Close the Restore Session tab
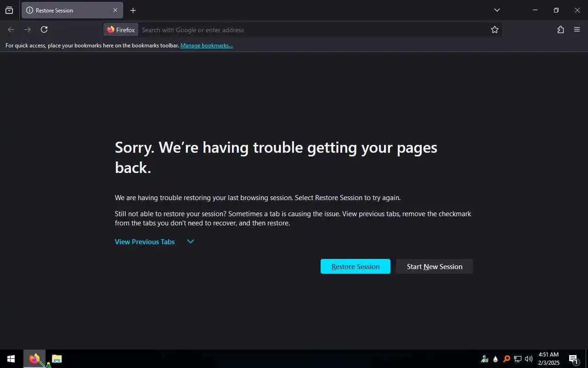 pos(115,10)
